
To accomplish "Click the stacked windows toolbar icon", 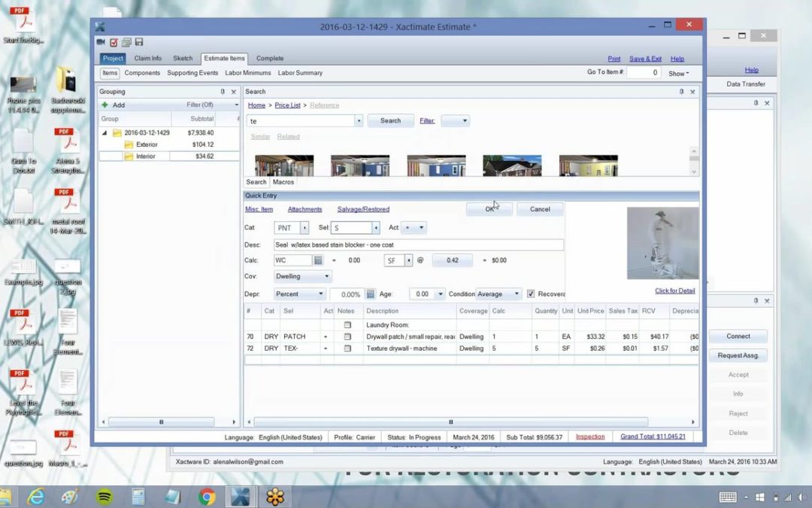I will point(126,42).
